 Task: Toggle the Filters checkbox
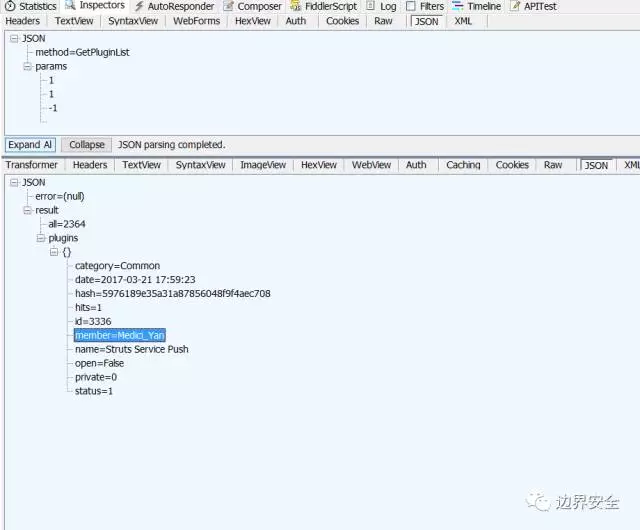411,6
